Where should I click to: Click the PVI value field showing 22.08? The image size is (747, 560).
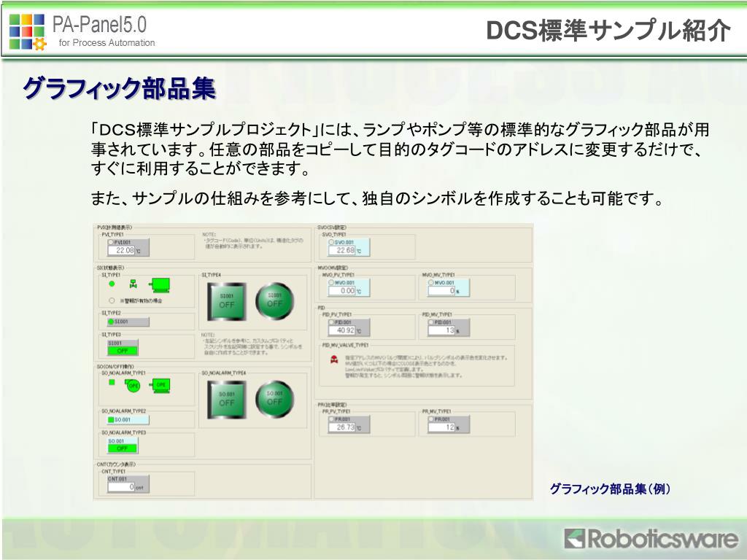122,251
